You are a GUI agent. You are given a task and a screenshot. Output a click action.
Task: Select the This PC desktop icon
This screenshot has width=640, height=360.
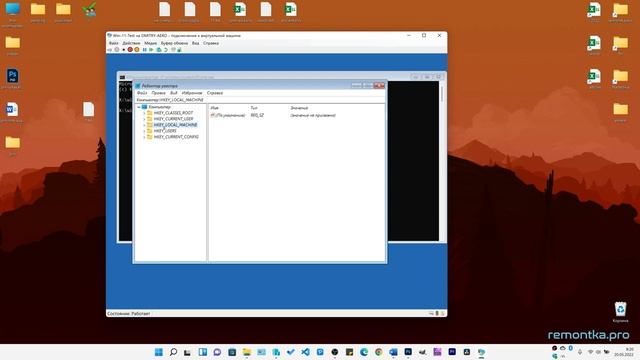coord(12,14)
